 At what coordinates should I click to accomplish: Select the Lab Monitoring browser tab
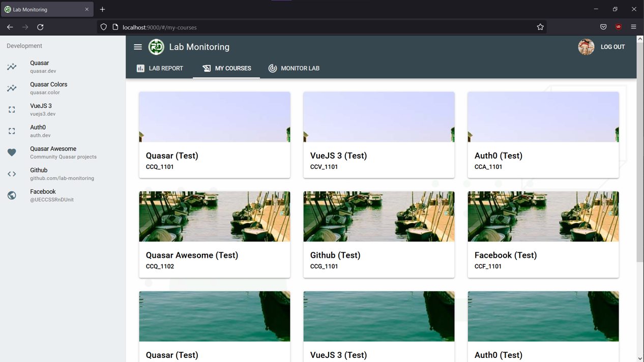[47, 9]
